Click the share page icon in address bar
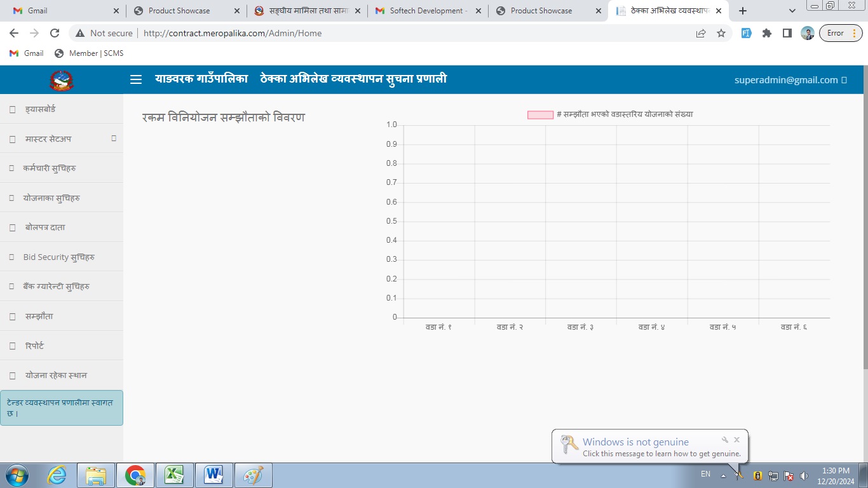The width and height of the screenshot is (868, 488). (x=700, y=33)
